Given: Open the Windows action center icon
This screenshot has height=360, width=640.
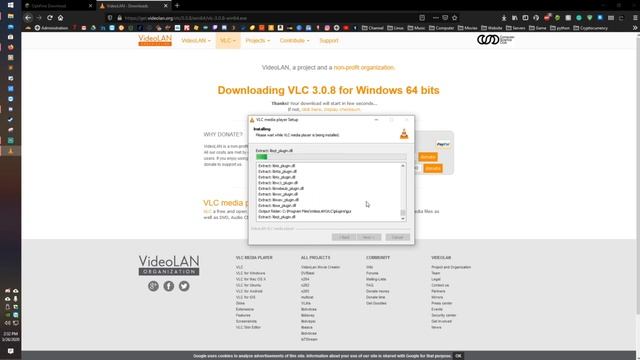Looking at the screenshot, I should click(11, 351).
